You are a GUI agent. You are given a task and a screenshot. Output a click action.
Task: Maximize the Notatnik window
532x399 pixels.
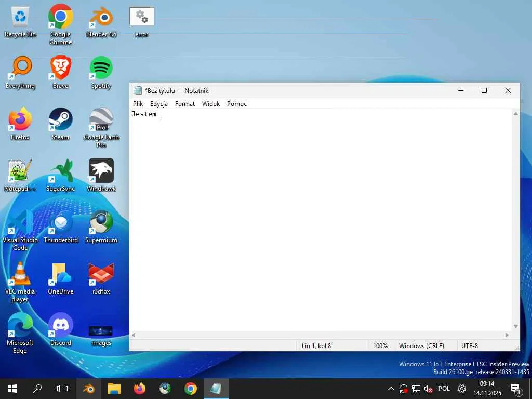(x=484, y=90)
